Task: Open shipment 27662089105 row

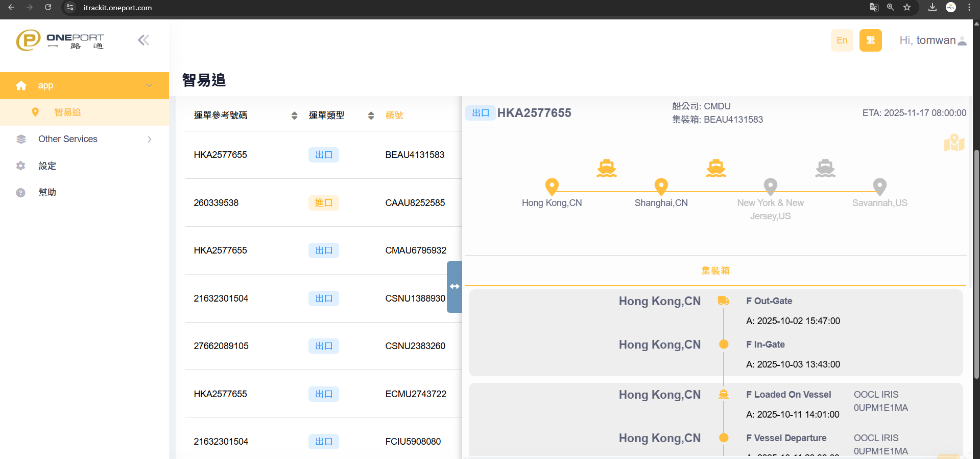Action: 221,346
